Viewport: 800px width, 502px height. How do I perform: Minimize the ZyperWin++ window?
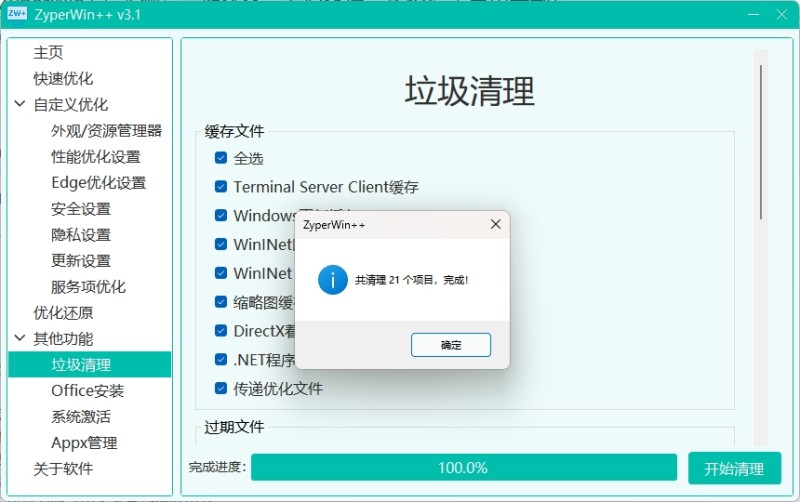748,15
